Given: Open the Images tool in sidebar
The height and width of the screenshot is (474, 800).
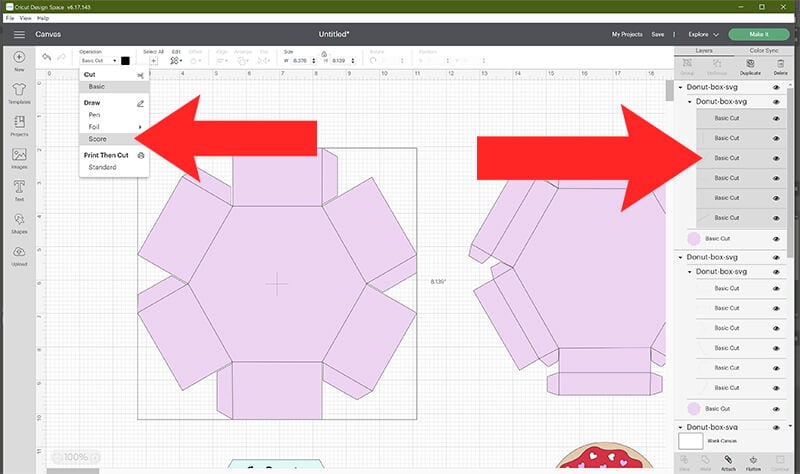Looking at the screenshot, I should pyautogui.click(x=19, y=155).
